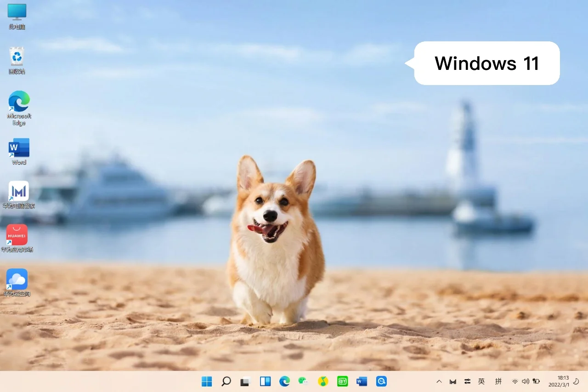Open the Wi-Fi network flyout

coord(515,381)
